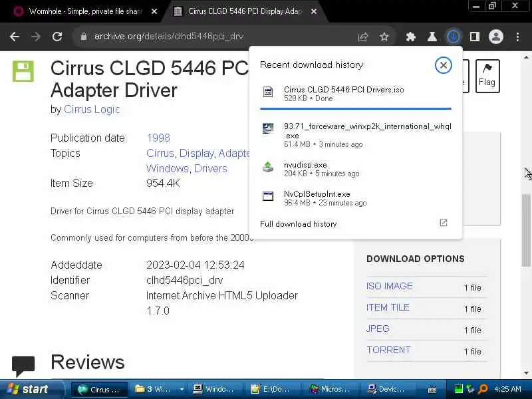The width and height of the screenshot is (532, 399).
Task: Click the external-link icon beside Full download history
Action: [x=444, y=223]
